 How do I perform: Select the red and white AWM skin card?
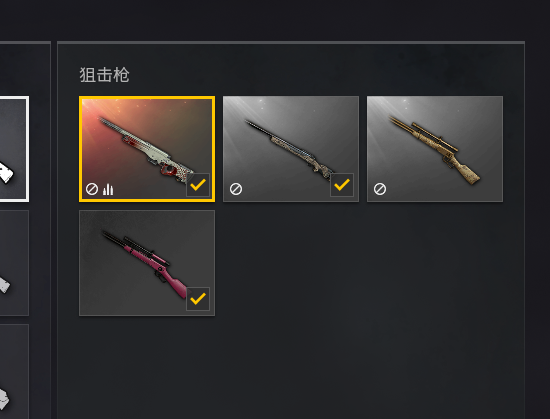point(147,149)
